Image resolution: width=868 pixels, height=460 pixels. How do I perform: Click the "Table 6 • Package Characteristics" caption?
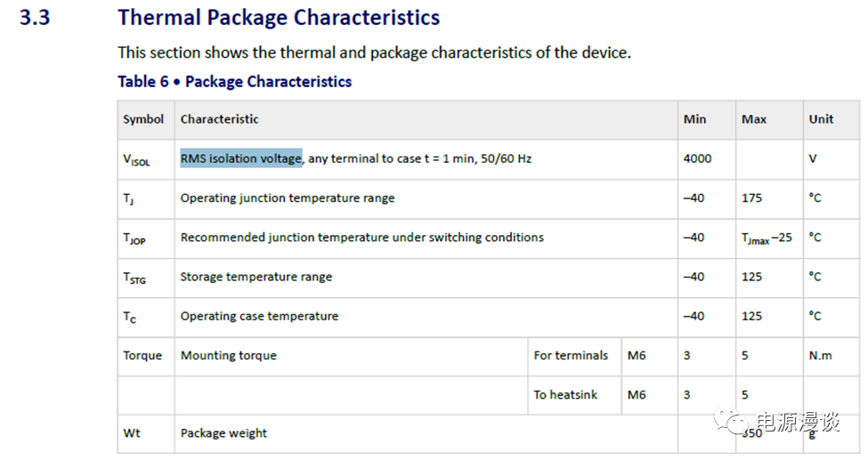[x=234, y=82]
